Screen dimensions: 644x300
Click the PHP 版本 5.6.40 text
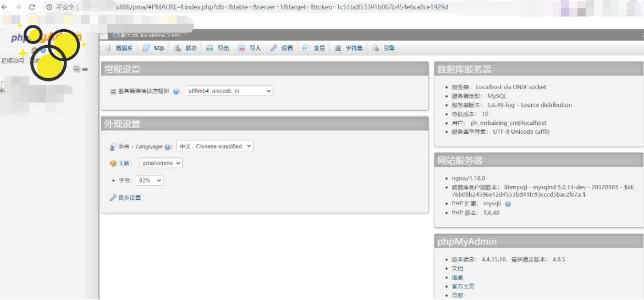[x=476, y=213]
